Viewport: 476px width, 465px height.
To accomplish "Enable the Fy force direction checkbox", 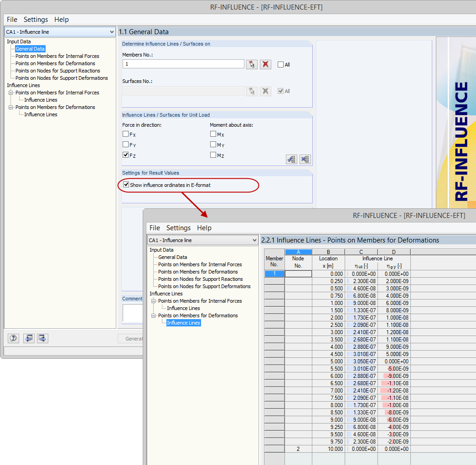I will tap(126, 144).
